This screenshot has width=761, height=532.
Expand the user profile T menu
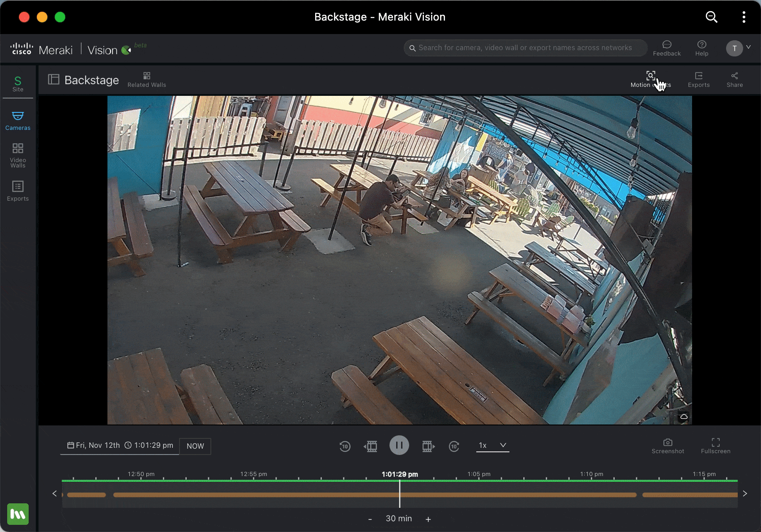click(x=738, y=48)
